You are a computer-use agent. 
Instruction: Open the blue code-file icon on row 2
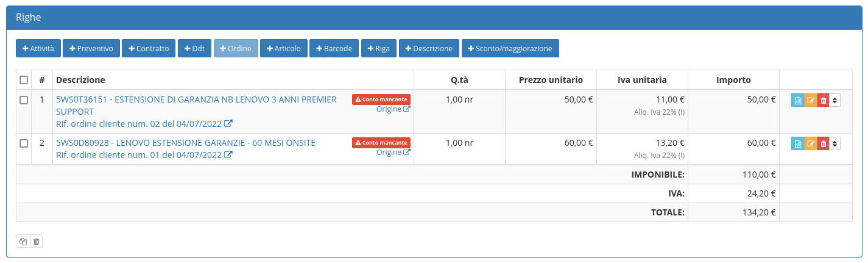click(x=797, y=143)
